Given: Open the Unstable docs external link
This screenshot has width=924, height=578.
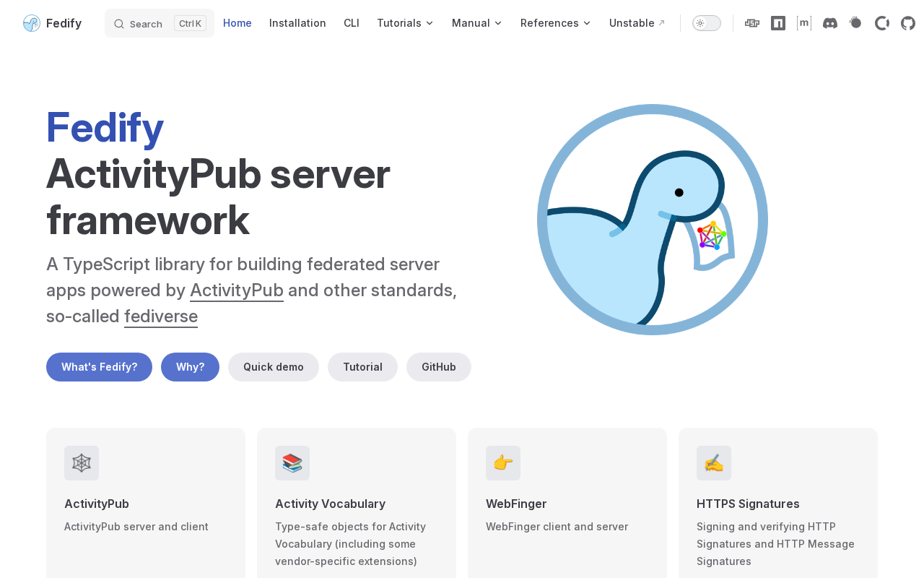Looking at the screenshot, I should pos(637,23).
